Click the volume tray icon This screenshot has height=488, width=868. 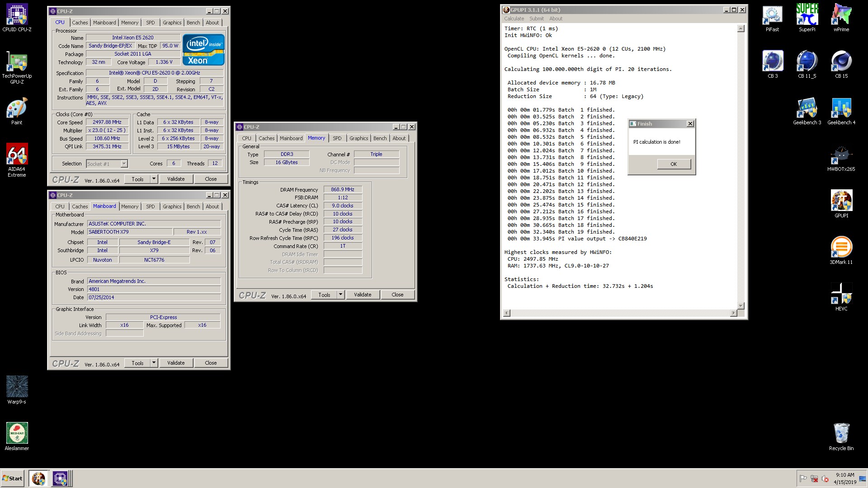tap(825, 479)
